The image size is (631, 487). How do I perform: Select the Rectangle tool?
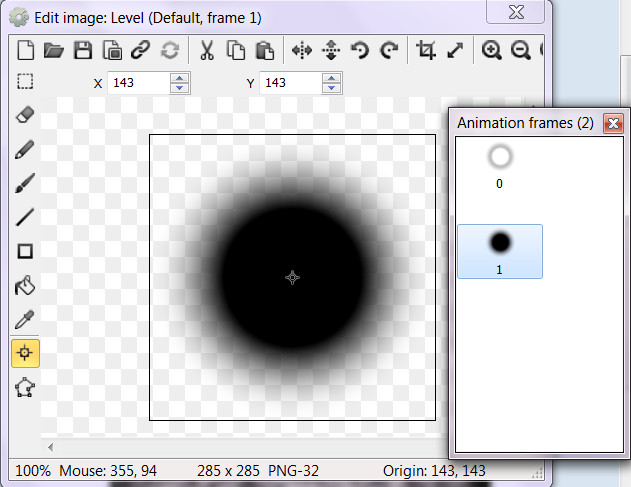tap(26, 252)
